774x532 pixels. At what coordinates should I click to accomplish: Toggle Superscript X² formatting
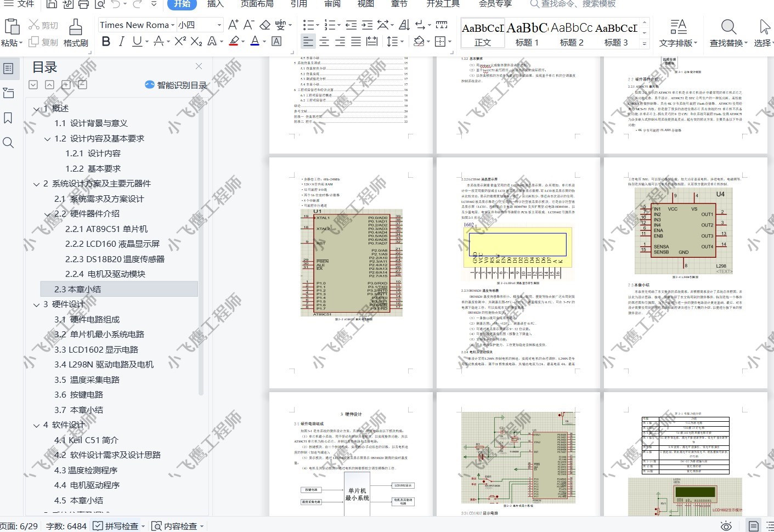coord(180,41)
